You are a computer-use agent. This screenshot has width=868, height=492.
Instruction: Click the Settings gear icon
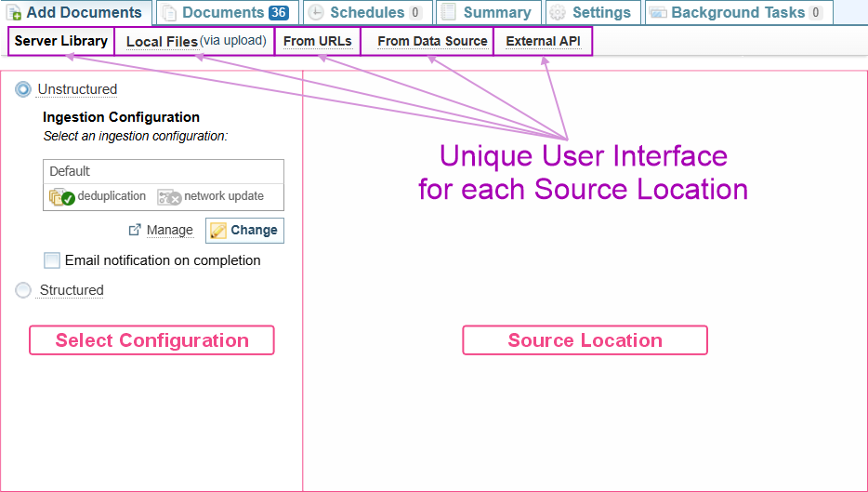point(558,13)
